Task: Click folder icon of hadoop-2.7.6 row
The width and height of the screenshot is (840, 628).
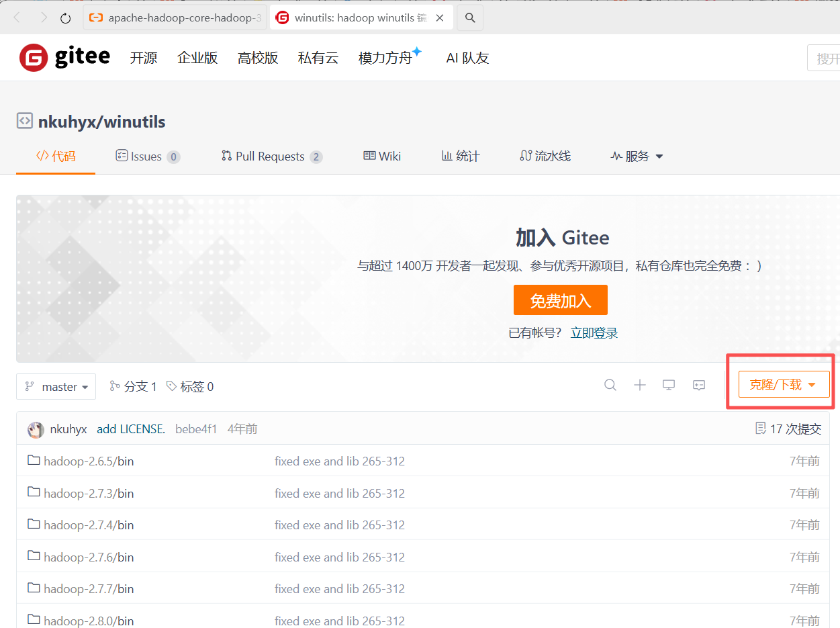Action: tap(34, 556)
